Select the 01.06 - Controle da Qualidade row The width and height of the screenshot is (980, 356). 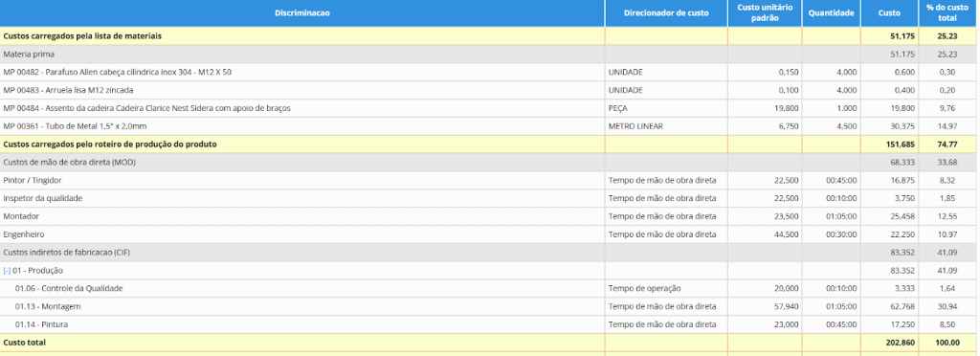click(488, 289)
